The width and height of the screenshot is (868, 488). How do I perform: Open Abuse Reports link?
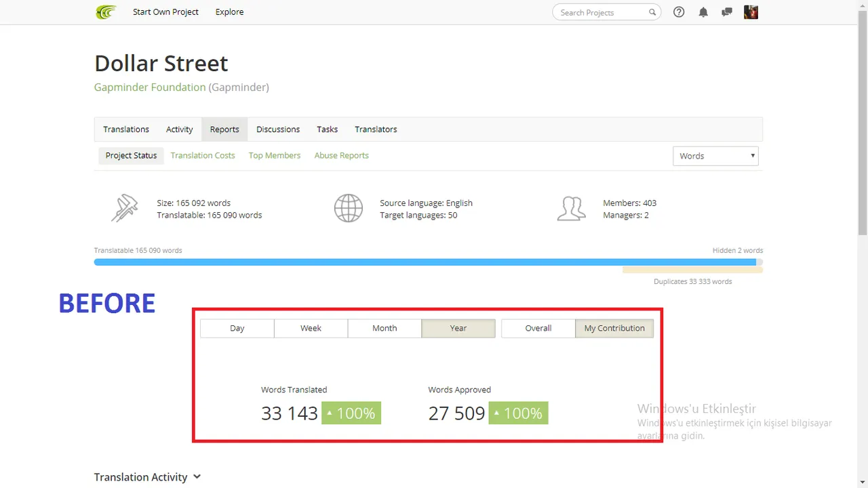[x=342, y=155]
